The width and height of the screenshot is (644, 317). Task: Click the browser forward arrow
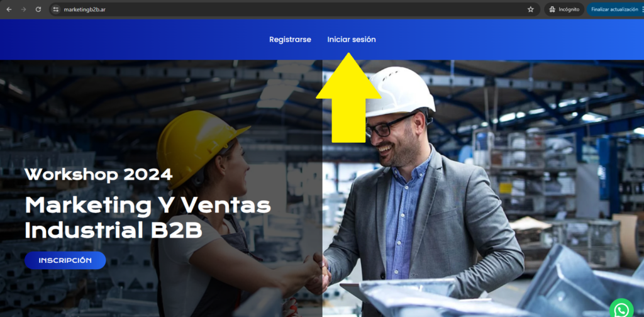click(x=23, y=9)
